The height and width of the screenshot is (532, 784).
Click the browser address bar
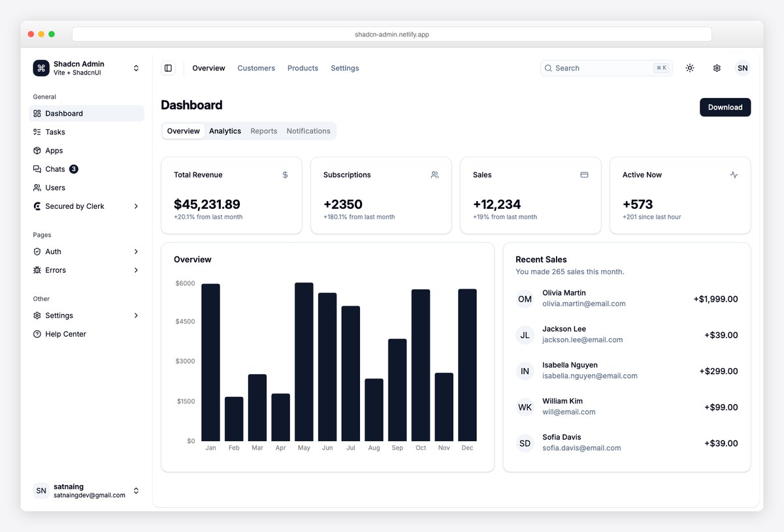[392, 34]
